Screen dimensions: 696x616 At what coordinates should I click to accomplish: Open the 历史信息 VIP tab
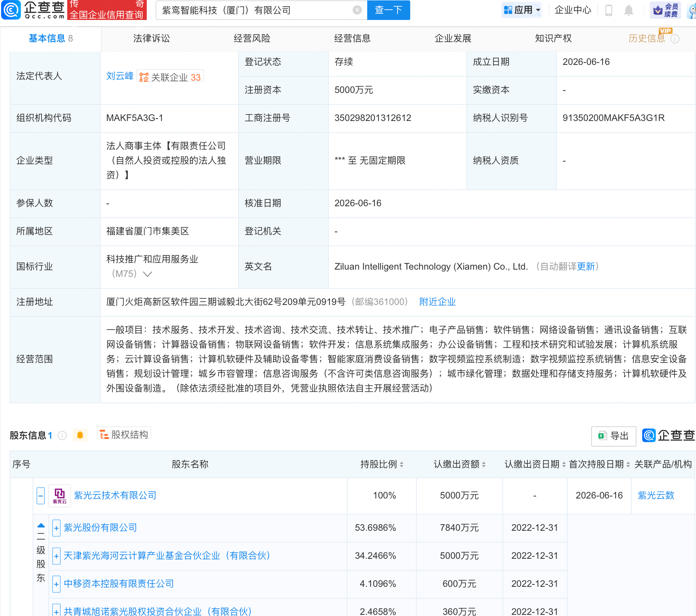[x=647, y=38]
